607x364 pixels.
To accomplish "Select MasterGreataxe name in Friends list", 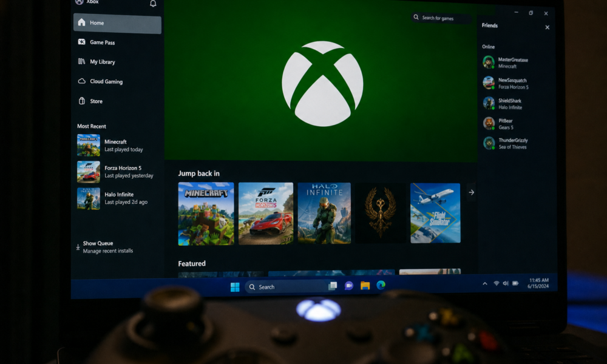I will (513, 59).
